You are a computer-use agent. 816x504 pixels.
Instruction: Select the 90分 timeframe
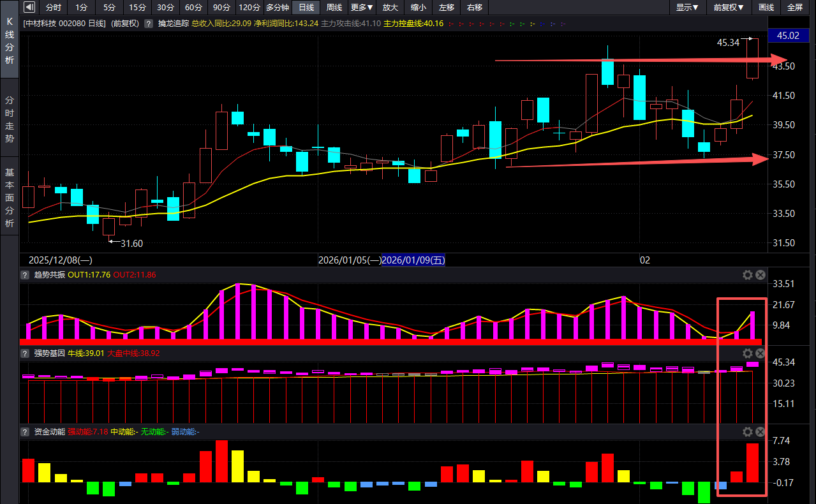[221, 8]
